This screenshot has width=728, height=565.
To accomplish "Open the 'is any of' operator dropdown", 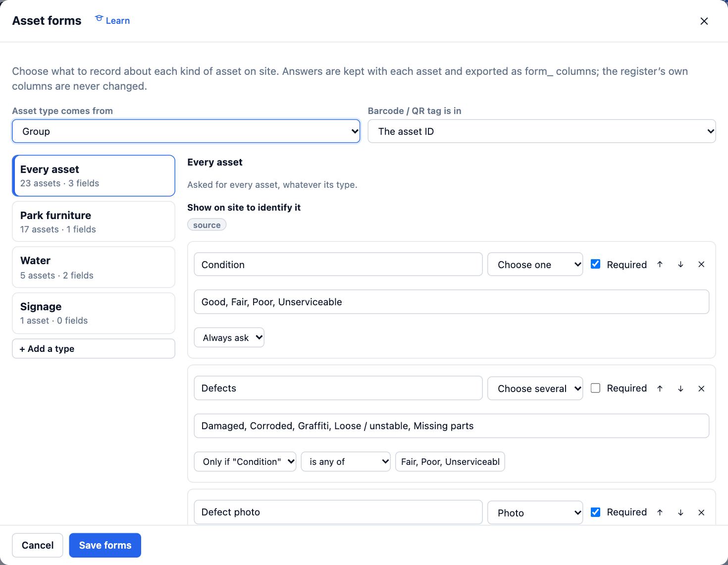I will click(346, 461).
